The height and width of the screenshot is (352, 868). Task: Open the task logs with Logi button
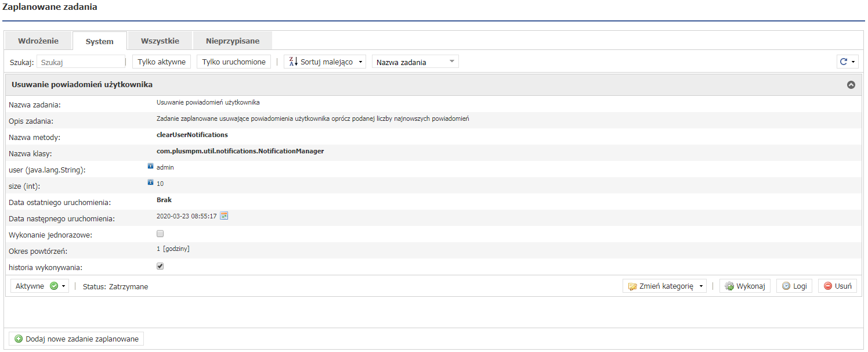point(794,286)
